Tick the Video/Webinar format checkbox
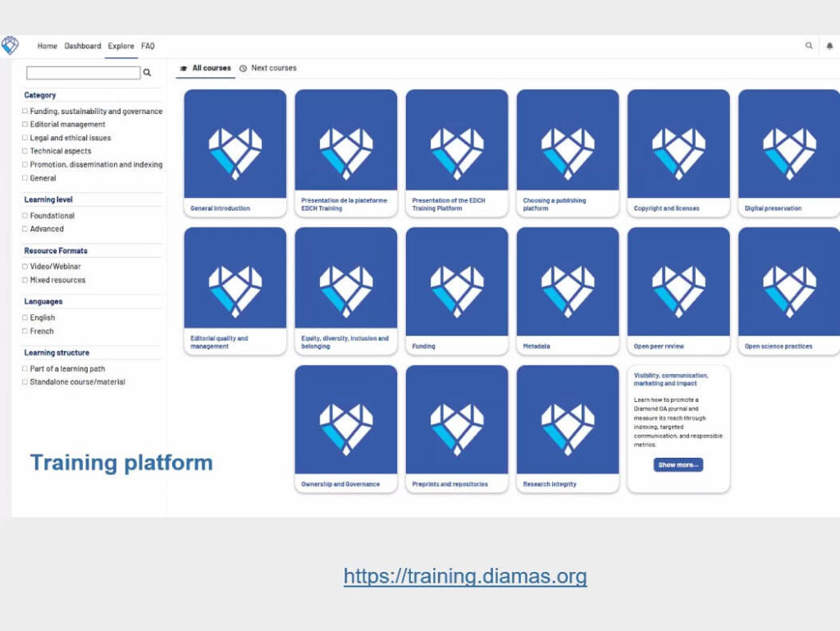 [x=25, y=266]
